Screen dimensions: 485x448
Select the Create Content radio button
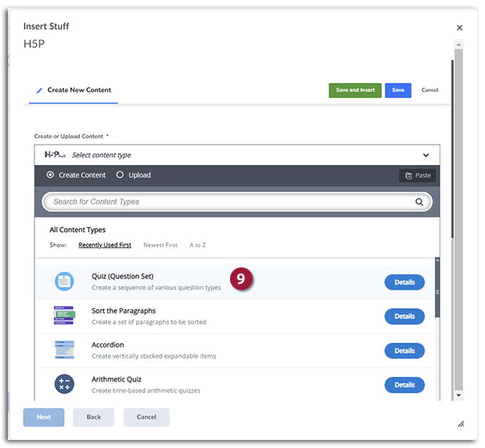(51, 175)
